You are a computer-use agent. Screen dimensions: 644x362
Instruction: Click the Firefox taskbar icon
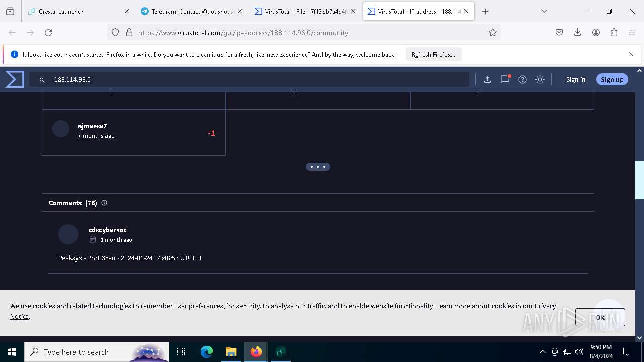(x=256, y=352)
